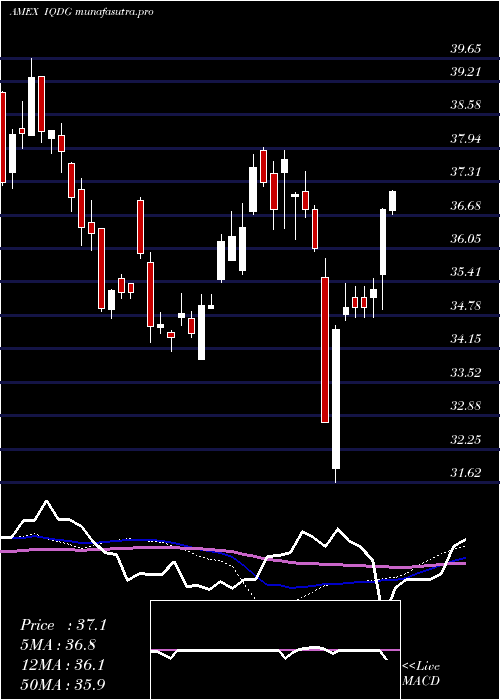This screenshot has width=500, height=700.
Task: Click the 32.88 price level label
Action: tap(466, 406)
